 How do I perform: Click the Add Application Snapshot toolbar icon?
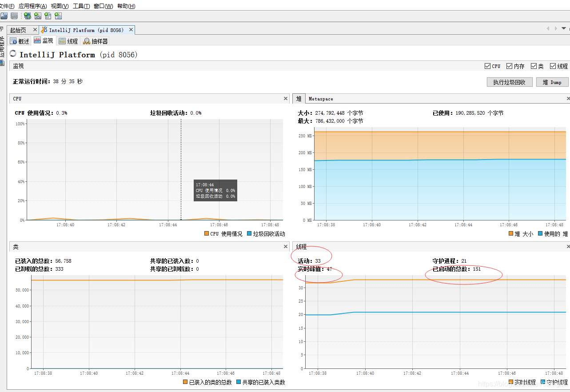pyautogui.click(x=58, y=16)
